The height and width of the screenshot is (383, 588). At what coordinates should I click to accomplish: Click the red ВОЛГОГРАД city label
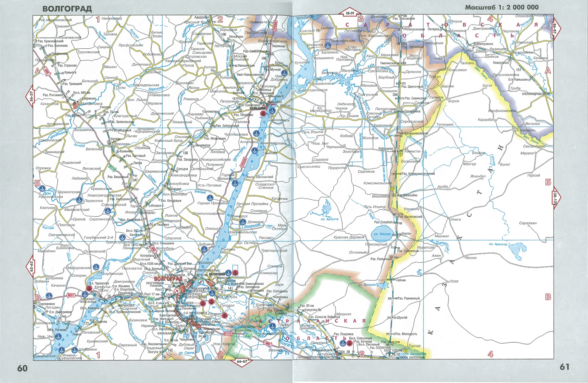[x=169, y=279]
